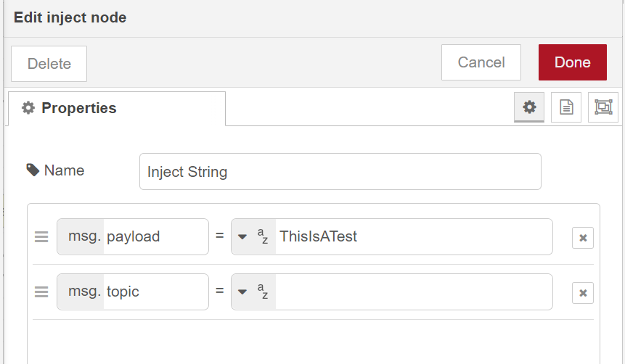Viewport: 625px width, 364px height.
Task: Click the tag icon beside Name
Action: point(33,170)
